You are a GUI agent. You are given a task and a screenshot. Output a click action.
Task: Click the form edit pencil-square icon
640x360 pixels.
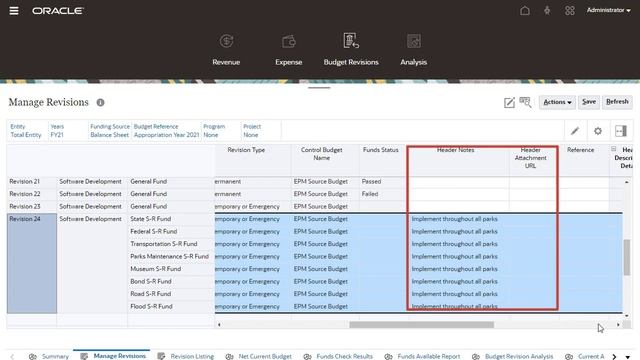pyautogui.click(x=509, y=102)
